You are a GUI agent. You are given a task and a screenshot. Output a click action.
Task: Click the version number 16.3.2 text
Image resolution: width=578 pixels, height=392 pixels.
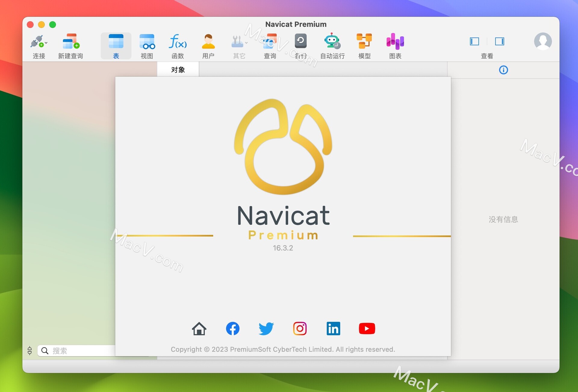coord(283,248)
